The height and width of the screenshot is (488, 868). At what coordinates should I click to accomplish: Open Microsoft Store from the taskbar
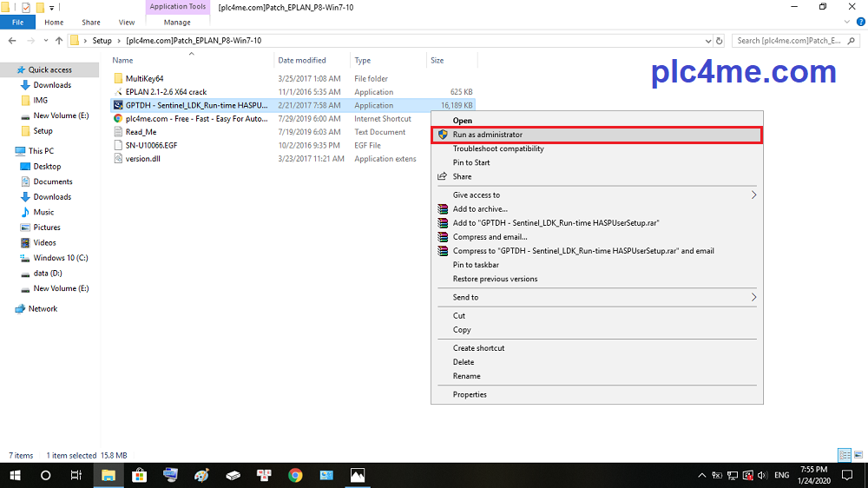point(139,475)
